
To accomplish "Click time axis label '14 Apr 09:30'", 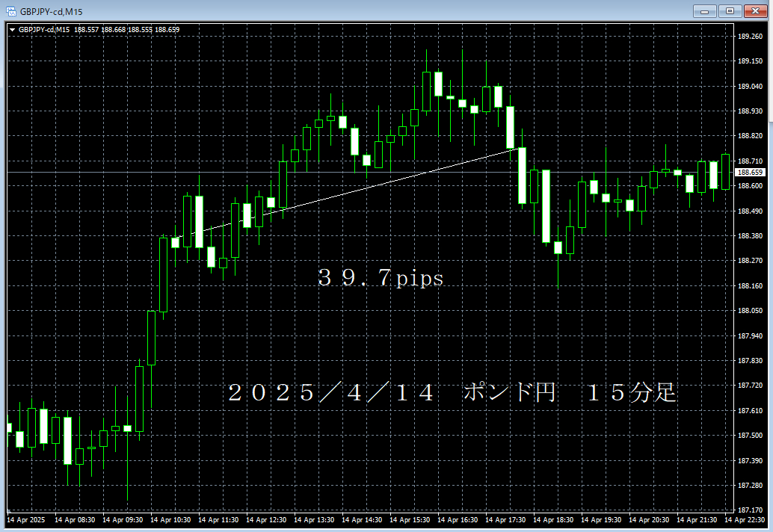I will [x=123, y=520].
